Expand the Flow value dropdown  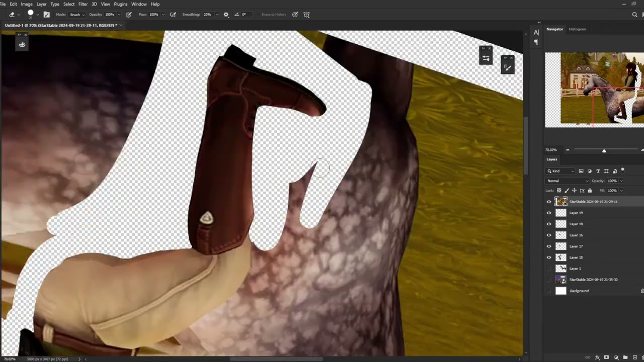163,15
